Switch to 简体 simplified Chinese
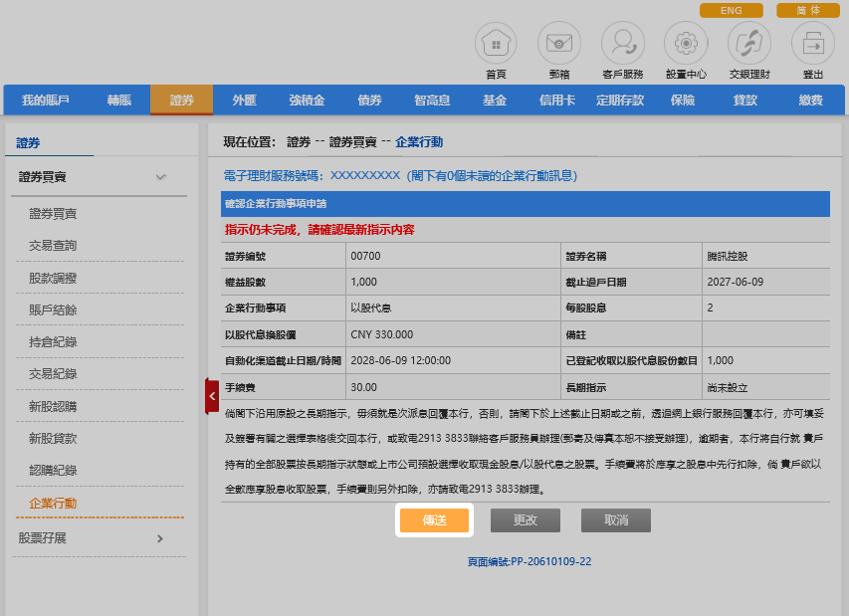This screenshot has width=849, height=616. [807, 10]
